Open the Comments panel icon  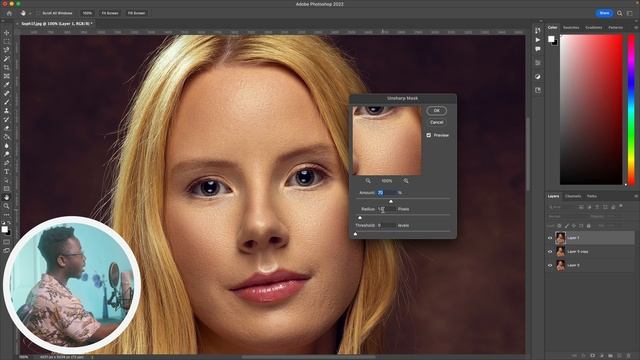pos(538,49)
